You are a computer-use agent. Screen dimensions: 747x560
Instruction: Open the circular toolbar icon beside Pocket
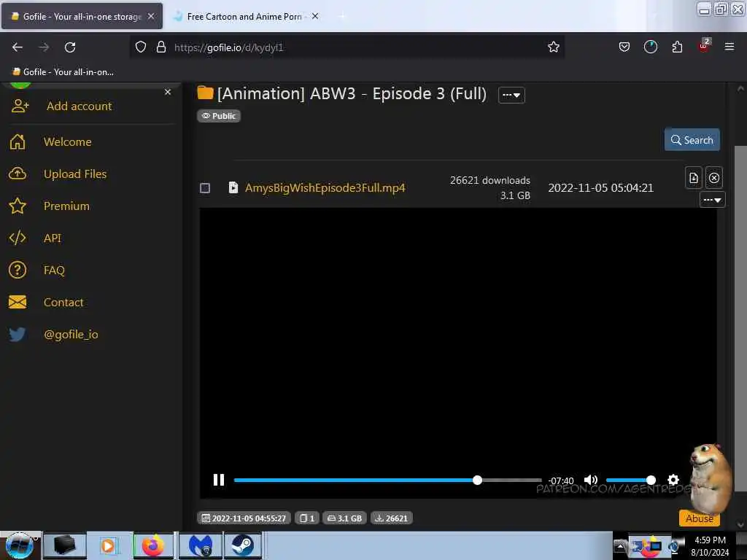(x=650, y=47)
